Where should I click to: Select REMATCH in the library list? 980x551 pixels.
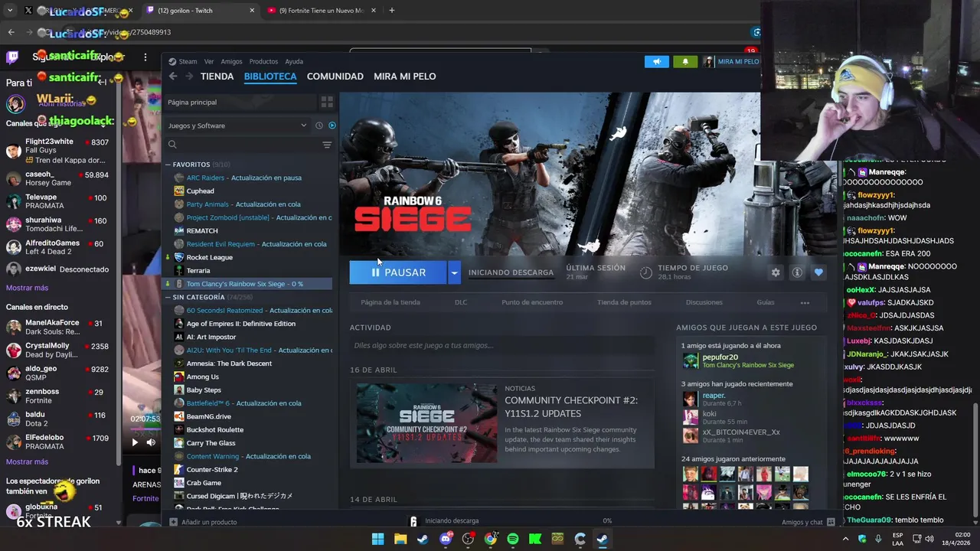tap(202, 230)
